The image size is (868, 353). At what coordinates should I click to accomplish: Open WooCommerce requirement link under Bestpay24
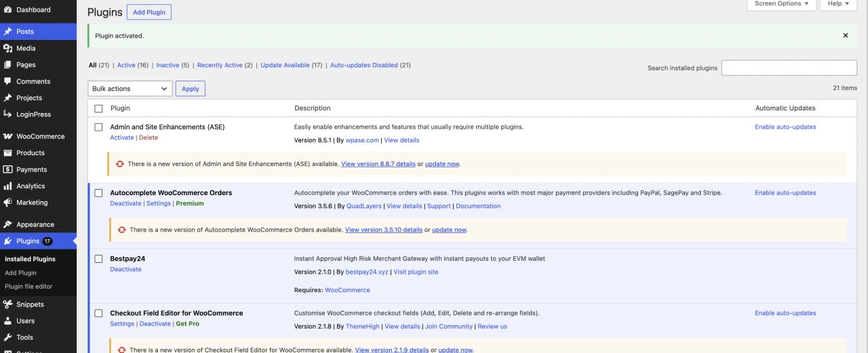click(x=347, y=290)
